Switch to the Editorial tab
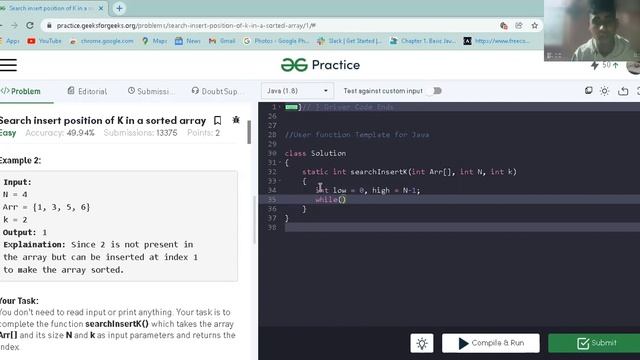The image size is (640, 360). (x=87, y=91)
